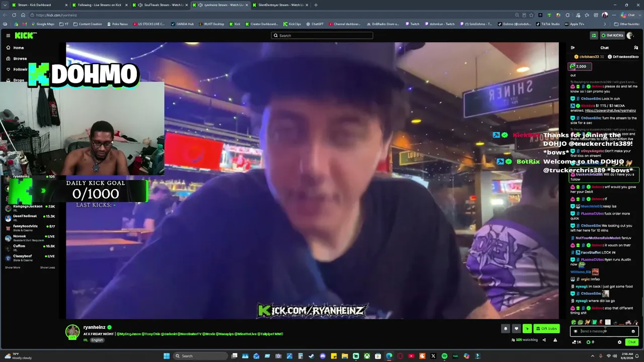The image size is (644, 362).
Task: Expand the Other favorites folder
Action: pyautogui.click(x=626, y=24)
